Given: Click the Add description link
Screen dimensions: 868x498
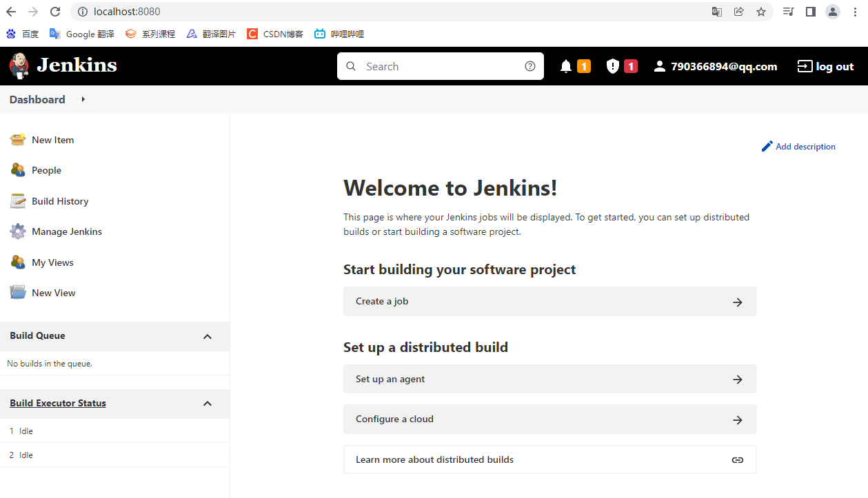Looking at the screenshot, I should pyautogui.click(x=798, y=146).
